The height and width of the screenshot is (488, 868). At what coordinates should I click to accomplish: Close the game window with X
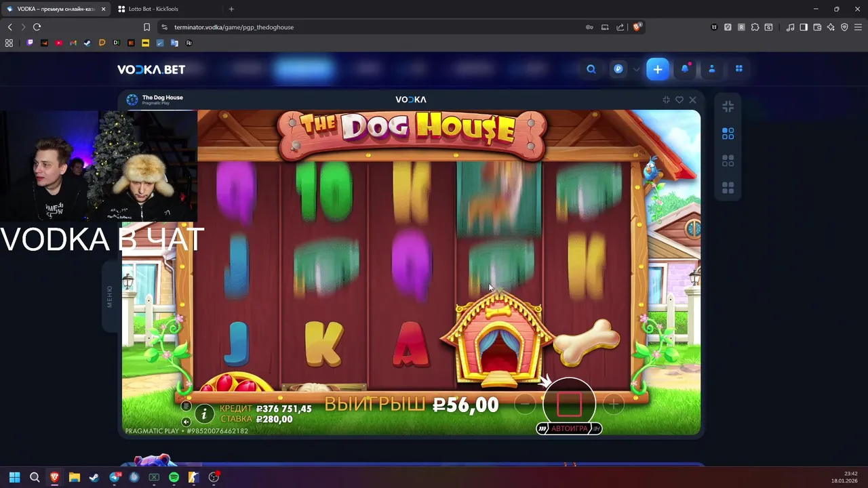click(x=692, y=100)
